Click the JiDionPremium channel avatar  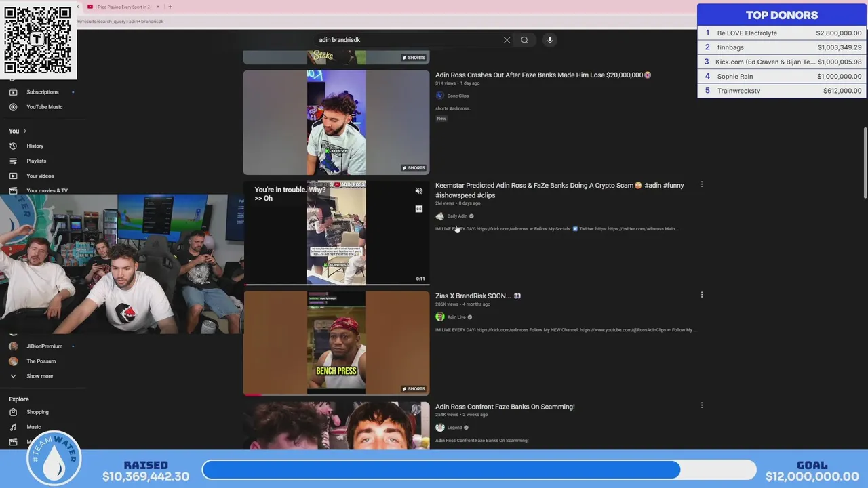point(13,346)
